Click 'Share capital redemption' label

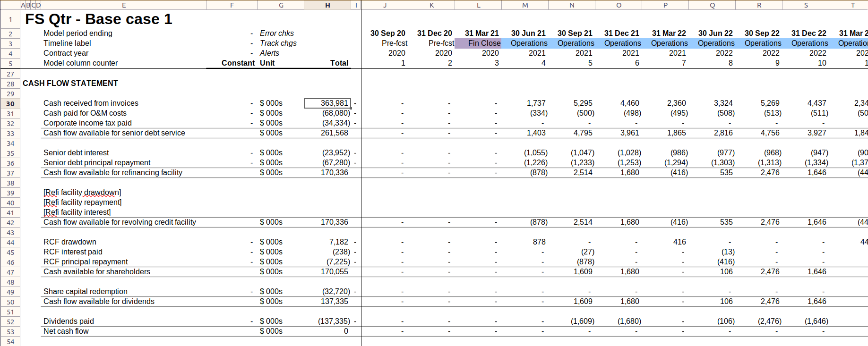pos(86,292)
